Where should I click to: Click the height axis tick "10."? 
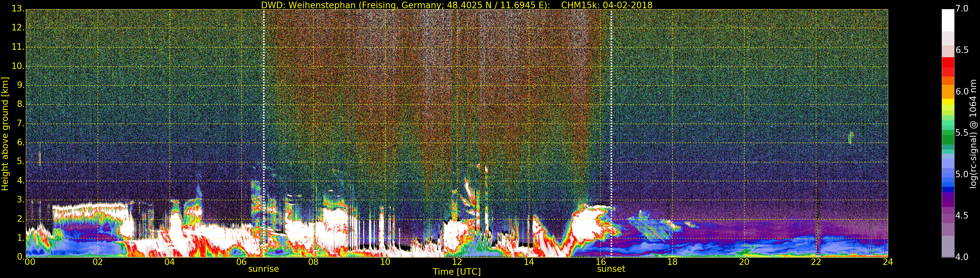click(18, 66)
